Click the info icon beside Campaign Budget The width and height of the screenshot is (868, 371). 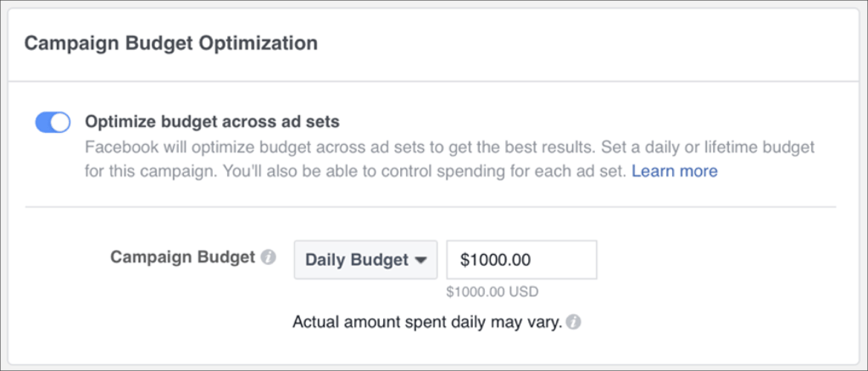(x=269, y=257)
